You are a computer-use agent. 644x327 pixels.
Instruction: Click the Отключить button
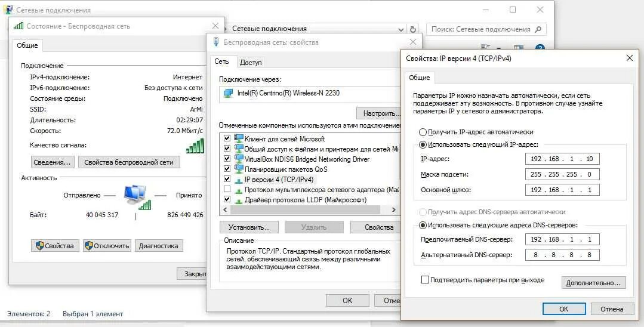pyautogui.click(x=107, y=246)
